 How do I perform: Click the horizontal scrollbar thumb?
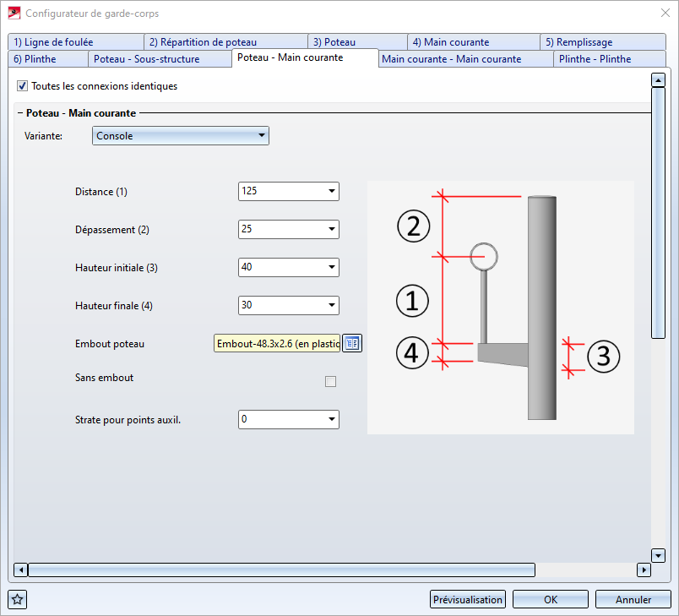tap(281, 570)
